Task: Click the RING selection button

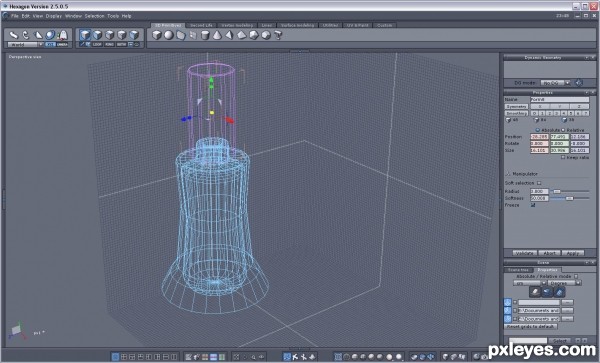Action: click(109, 44)
